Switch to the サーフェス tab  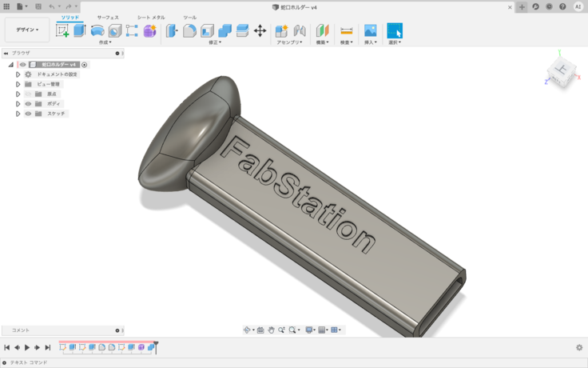pyautogui.click(x=108, y=17)
